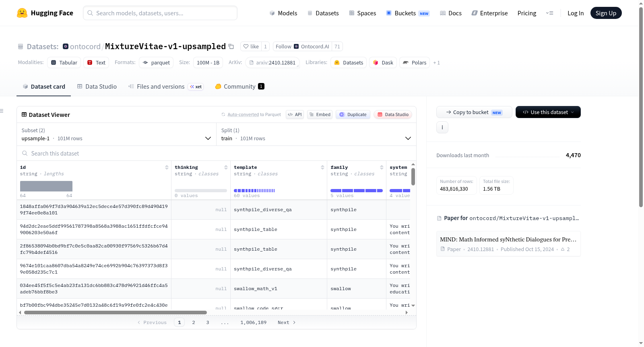This screenshot has height=347, width=644.
Task: Open the MIND paper card
Action: [x=508, y=244]
